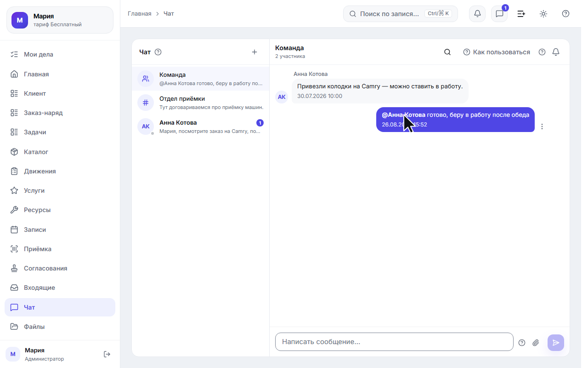Viewport: 588px width, 368px height.
Task: Open 'Заказ-наряд' sidebar section
Action: click(60, 113)
